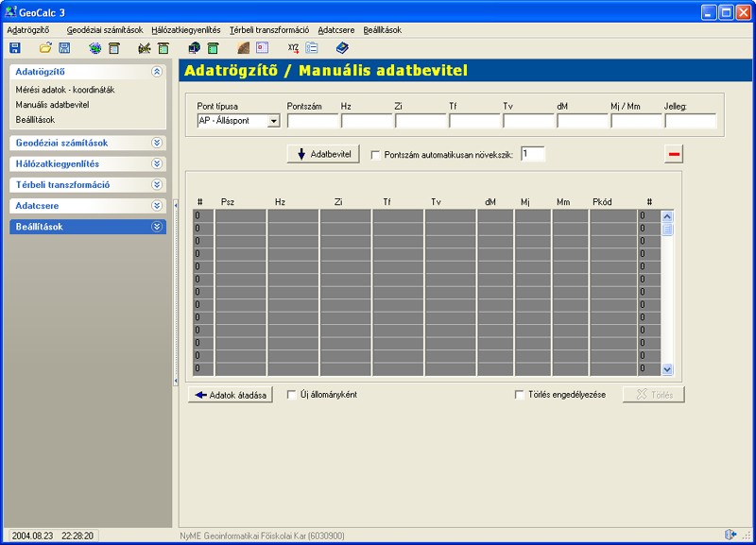Click the Adatok átadása button
Screen dimensions: 756x545
[230, 395]
